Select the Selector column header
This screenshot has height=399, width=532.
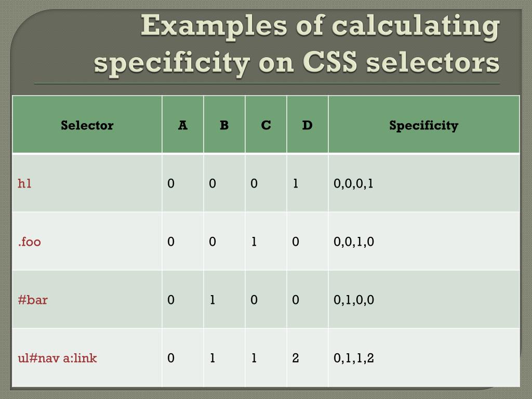(x=87, y=125)
